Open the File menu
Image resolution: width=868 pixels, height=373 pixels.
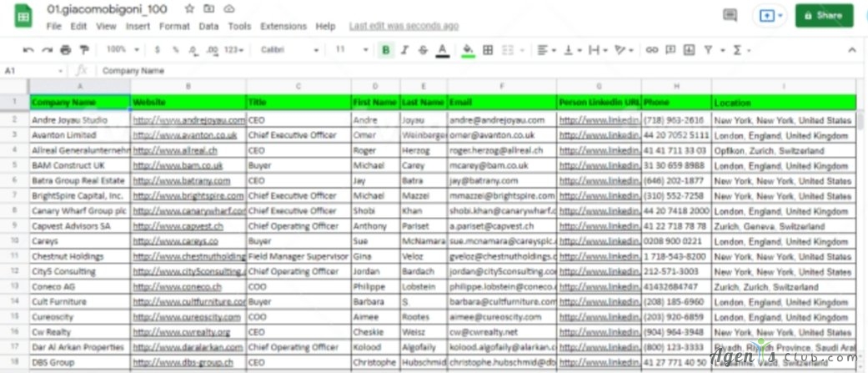pos(53,26)
